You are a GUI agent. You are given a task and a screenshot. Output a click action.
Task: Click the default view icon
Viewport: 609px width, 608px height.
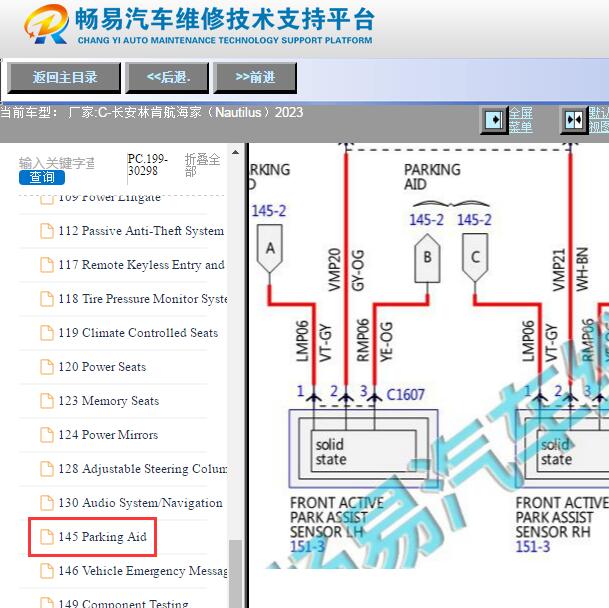click(x=574, y=120)
